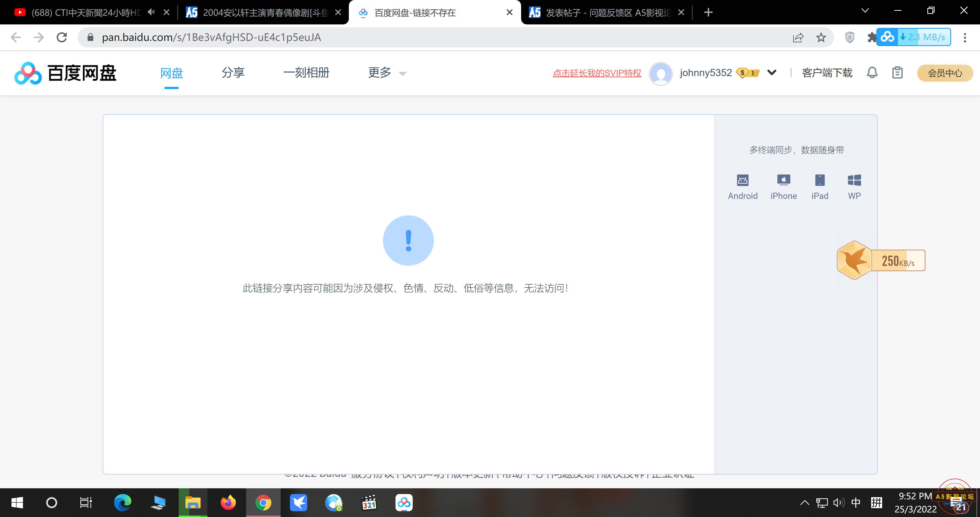The image size is (980, 517).
Task: Click the 点击延长我的SVIP特权 link
Action: (597, 73)
